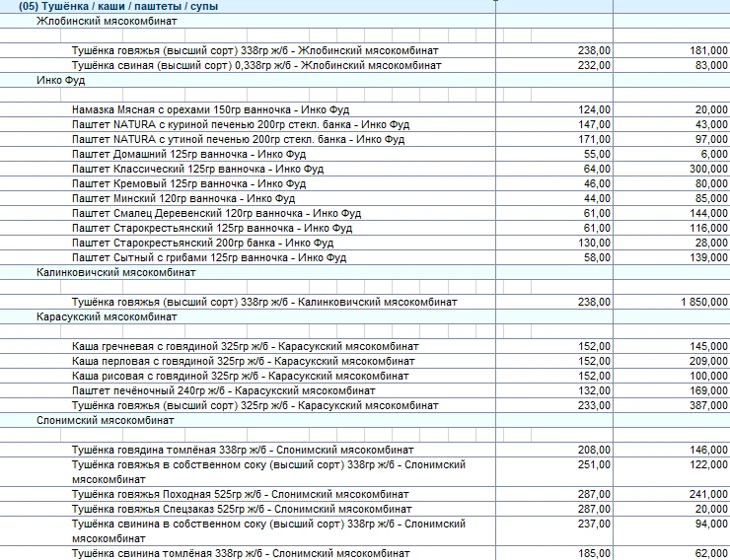Select Паштет Сытный с грибами 125гр row
The width and height of the screenshot is (730, 560).
(209, 257)
